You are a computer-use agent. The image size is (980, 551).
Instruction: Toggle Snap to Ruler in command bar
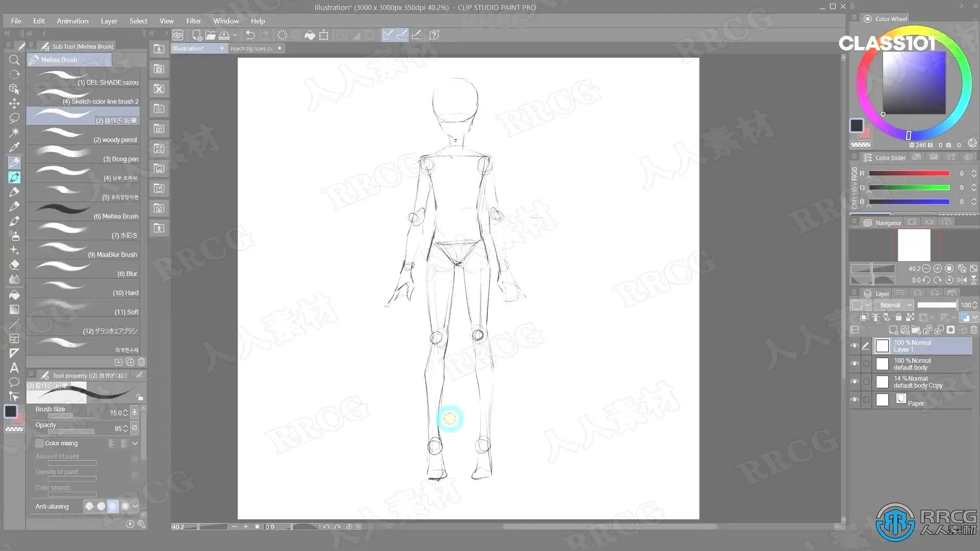[388, 35]
